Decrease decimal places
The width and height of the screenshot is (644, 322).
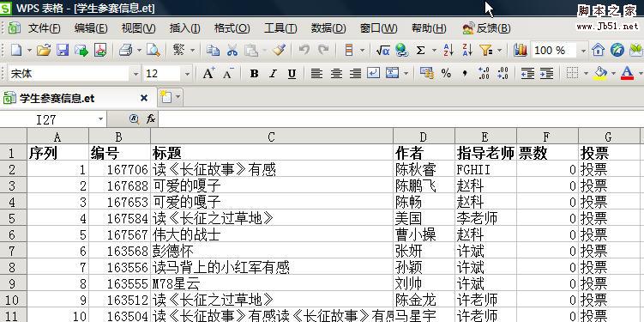(x=503, y=74)
